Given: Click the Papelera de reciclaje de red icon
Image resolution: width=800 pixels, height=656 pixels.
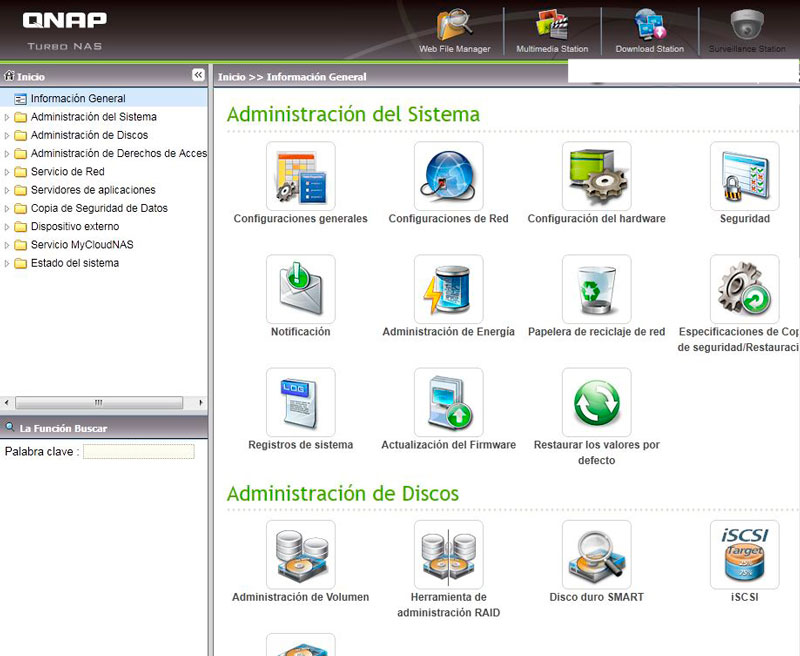Looking at the screenshot, I should [596, 289].
